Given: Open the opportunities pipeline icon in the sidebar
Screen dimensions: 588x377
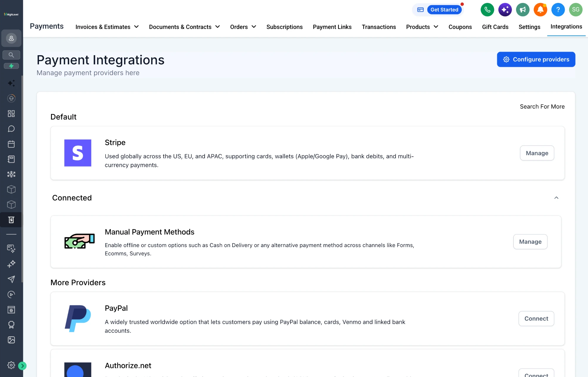Looking at the screenshot, I should coord(11,174).
